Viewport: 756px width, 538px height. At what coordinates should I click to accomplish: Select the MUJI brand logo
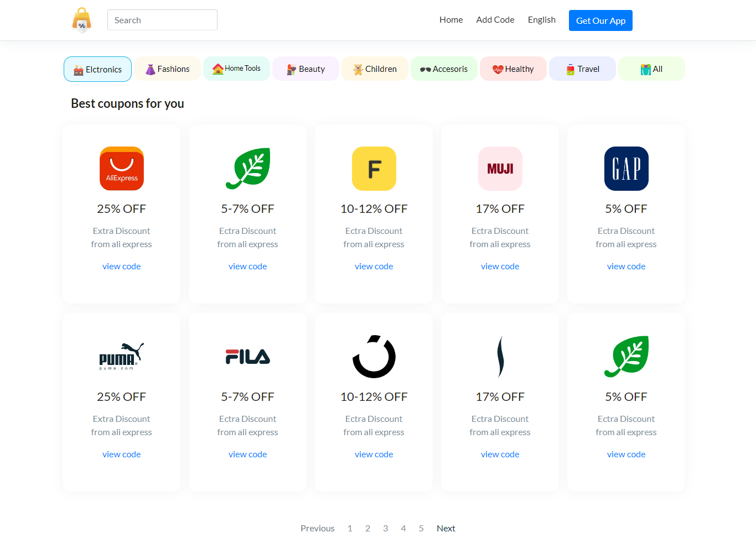500,169
